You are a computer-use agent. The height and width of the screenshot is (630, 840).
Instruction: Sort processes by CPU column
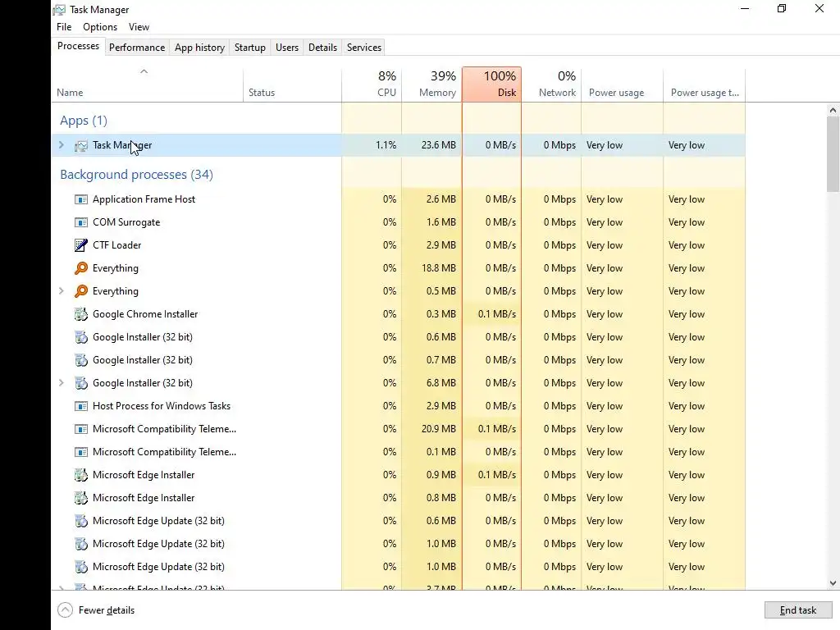pos(372,84)
